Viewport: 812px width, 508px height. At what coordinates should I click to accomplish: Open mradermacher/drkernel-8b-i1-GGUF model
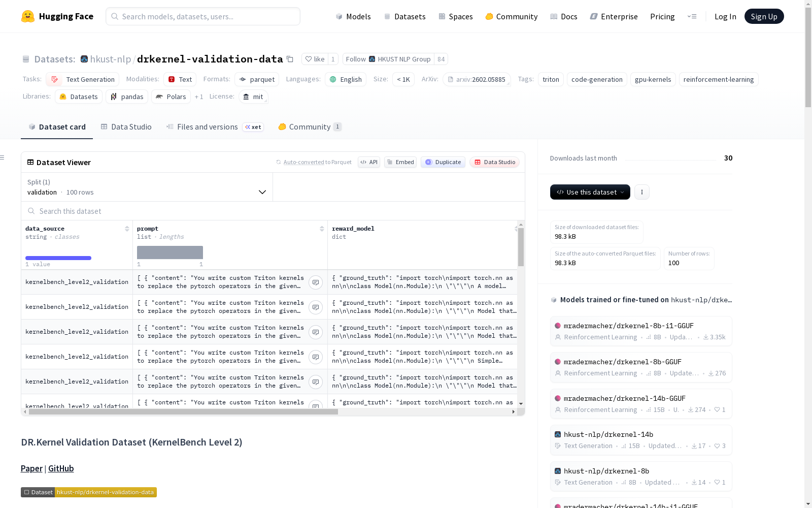click(641, 331)
